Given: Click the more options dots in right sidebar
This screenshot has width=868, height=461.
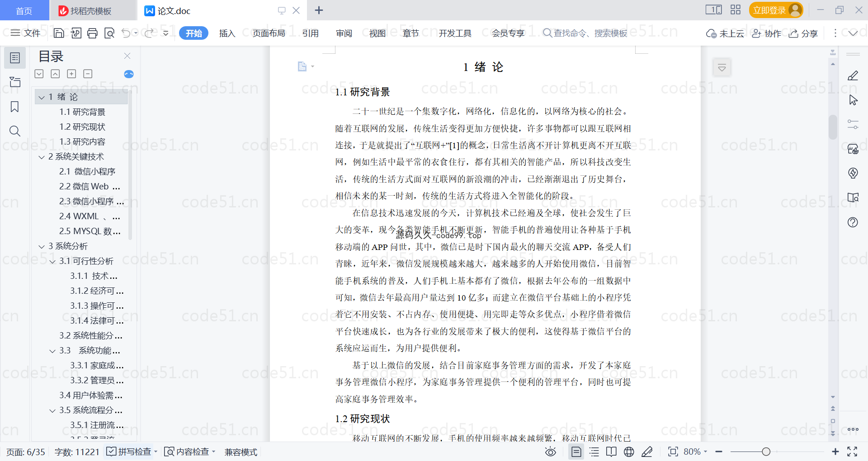Looking at the screenshot, I should click(x=853, y=429).
